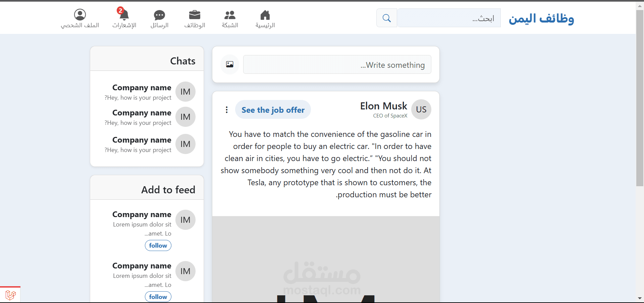
Task: Follow the second company in Add to feed
Action: [158, 297]
